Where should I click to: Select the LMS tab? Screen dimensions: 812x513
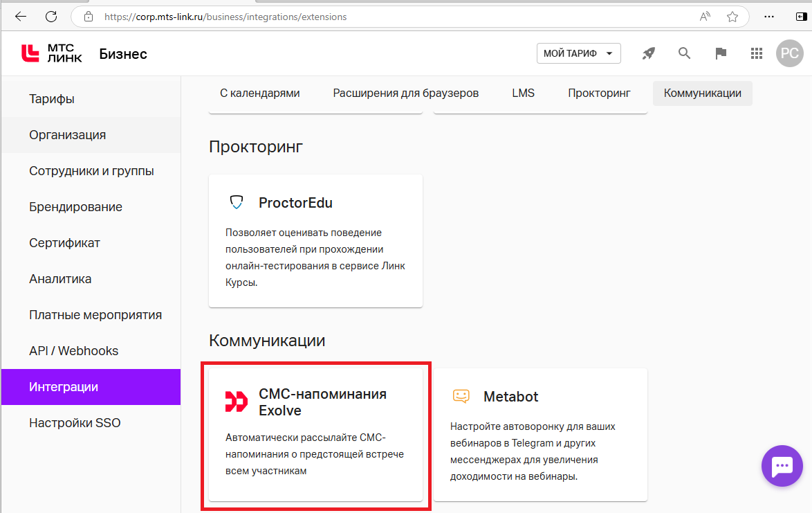(523, 93)
